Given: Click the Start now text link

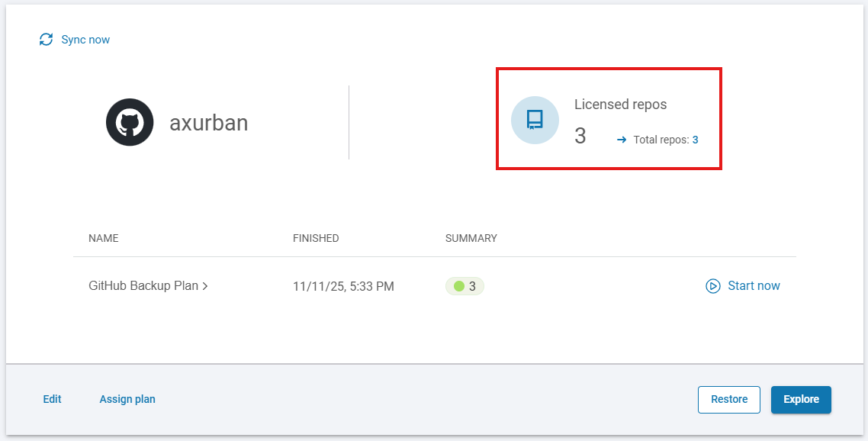Looking at the screenshot, I should [x=754, y=286].
